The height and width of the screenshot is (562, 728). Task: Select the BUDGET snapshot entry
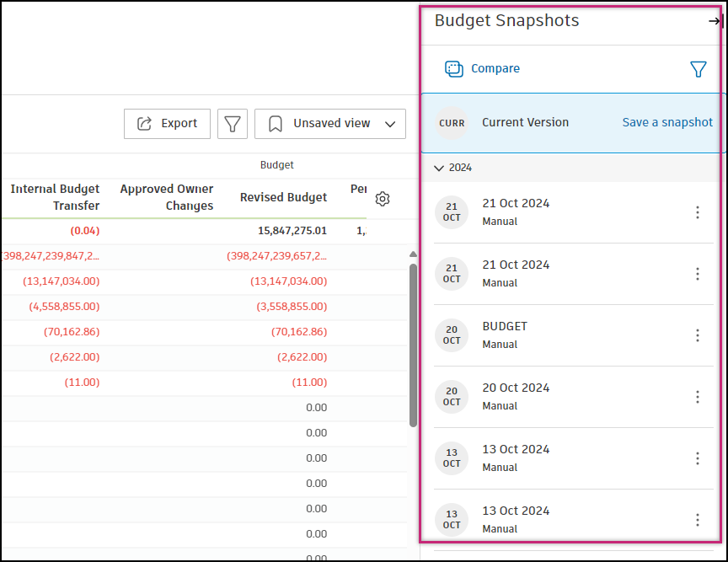coord(574,335)
